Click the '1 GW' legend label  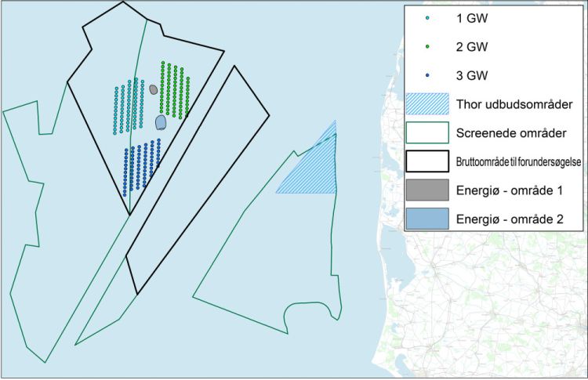[x=472, y=18]
